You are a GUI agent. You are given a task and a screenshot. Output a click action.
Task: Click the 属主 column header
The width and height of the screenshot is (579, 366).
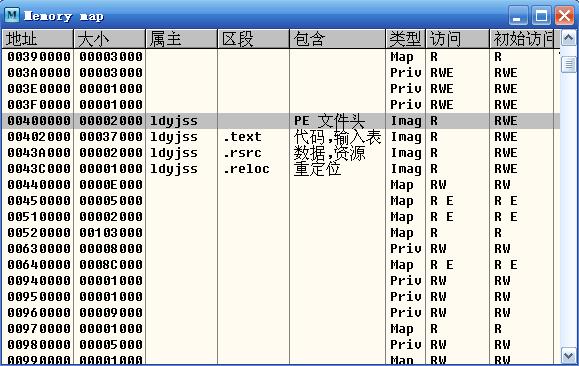pyautogui.click(x=182, y=39)
